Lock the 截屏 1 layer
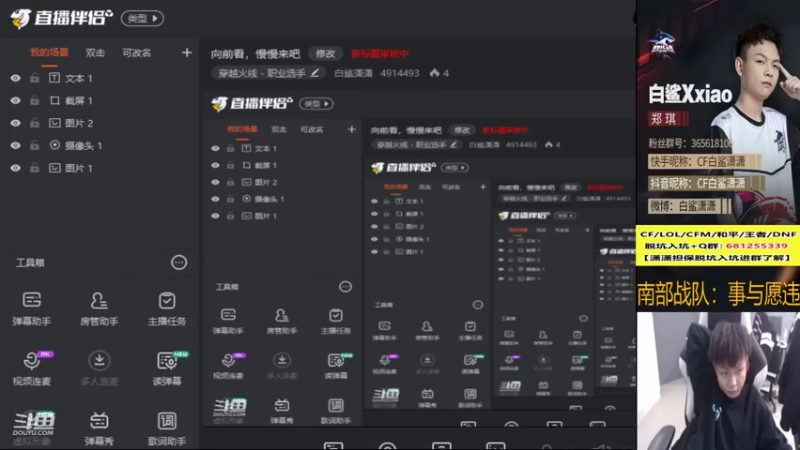Viewport: 800px width, 450px height. tap(34, 101)
